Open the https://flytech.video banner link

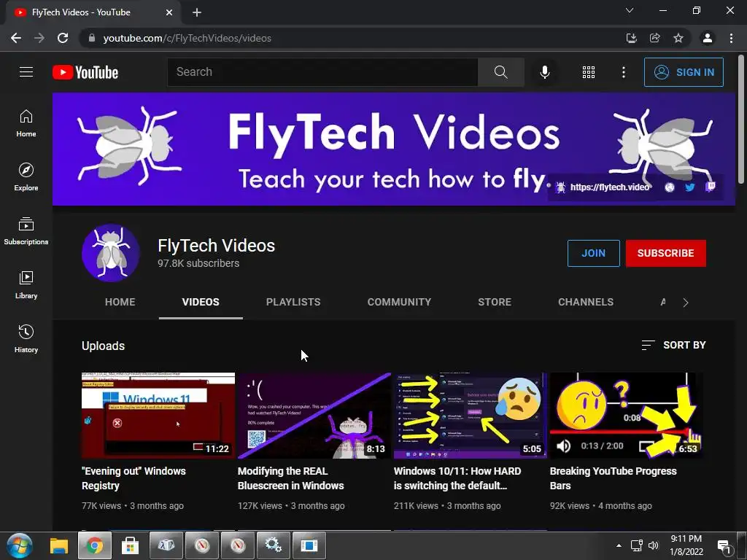pos(609,187)
